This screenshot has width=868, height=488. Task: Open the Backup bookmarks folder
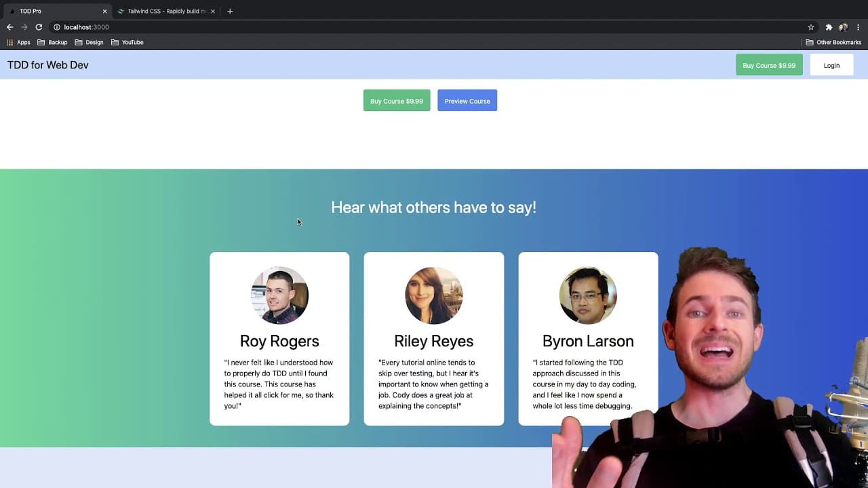[x=52, y=42]
